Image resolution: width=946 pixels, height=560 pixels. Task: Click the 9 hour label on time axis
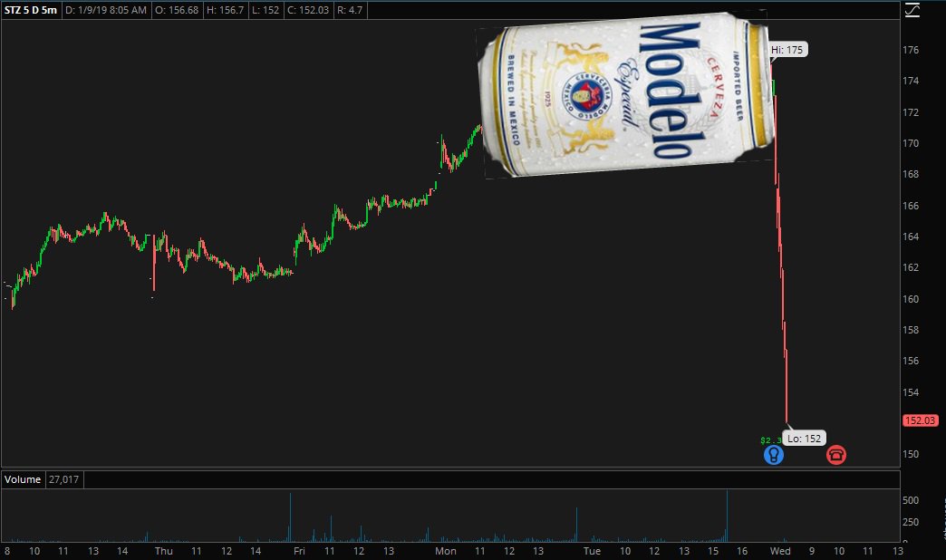(812, 551)
